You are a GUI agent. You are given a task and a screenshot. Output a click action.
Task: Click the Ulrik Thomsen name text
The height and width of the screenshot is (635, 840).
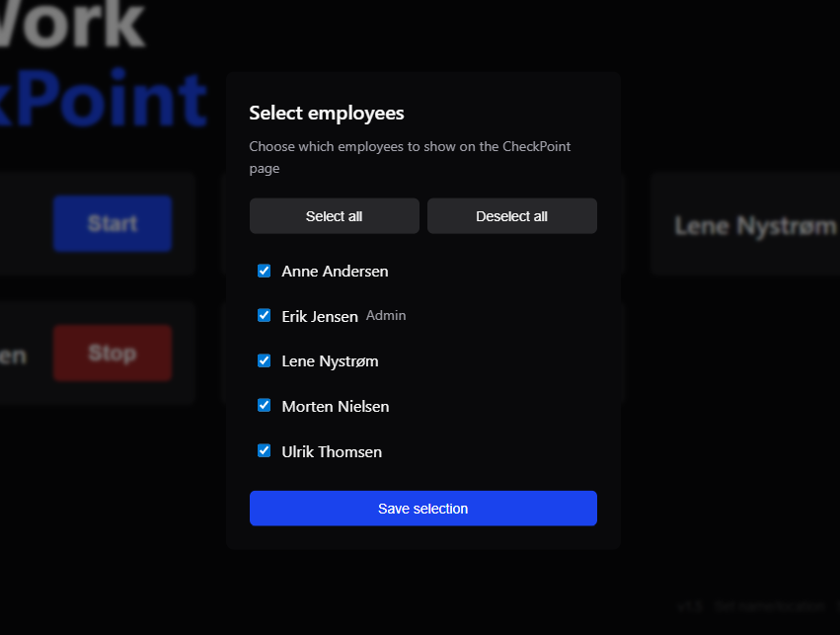331,450
